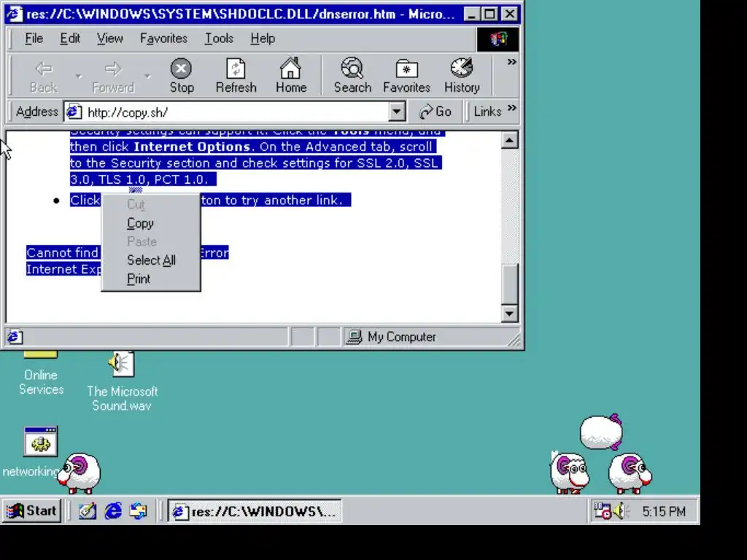Click the sheep curled up above the other sheep

coord(601,432)
